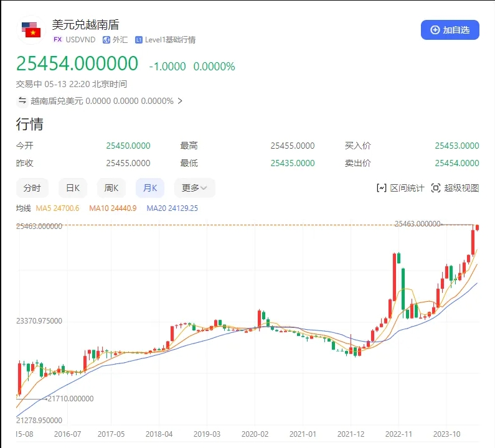This screenshot has width=495, height=448.
Task: Click the 均线 label
Action: click(x=24, y=208)
